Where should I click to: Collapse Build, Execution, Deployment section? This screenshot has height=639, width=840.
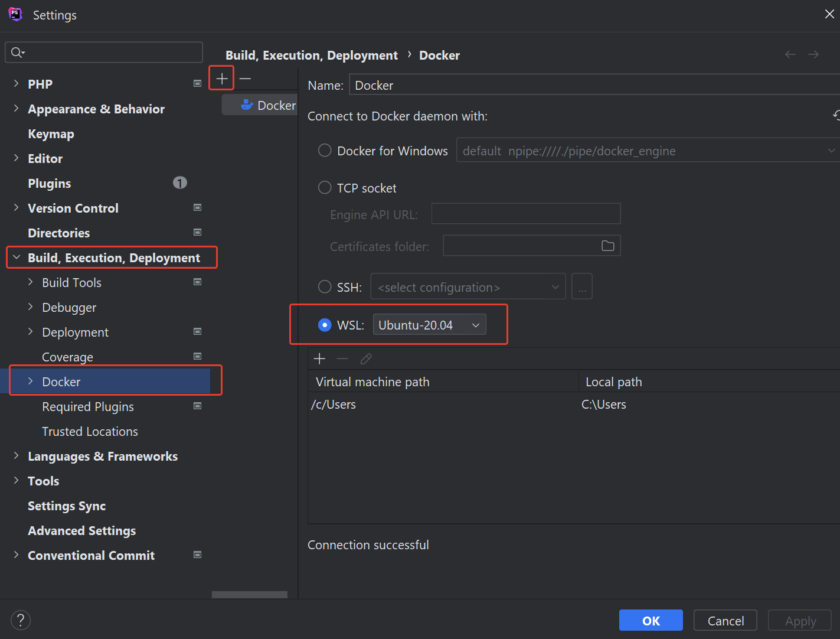(16, 257)
